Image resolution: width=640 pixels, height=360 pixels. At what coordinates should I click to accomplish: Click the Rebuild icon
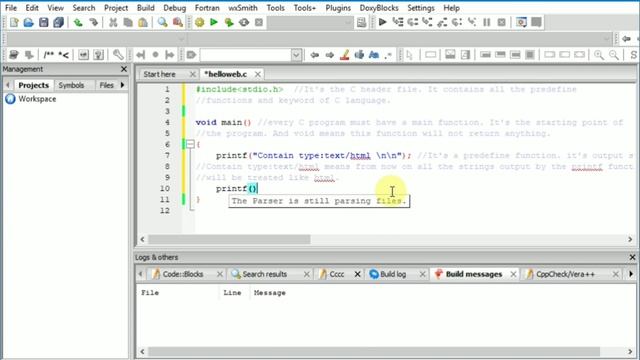coord(244,22)
